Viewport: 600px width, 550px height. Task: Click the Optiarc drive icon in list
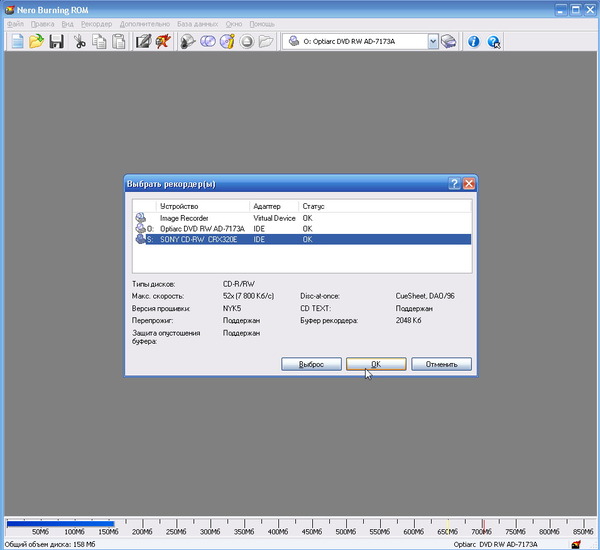(140, 228)
